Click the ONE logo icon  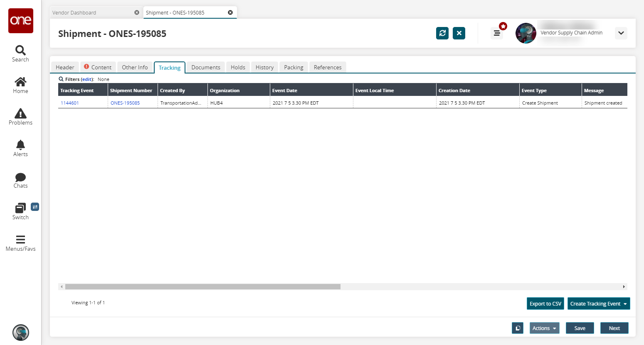21,21
